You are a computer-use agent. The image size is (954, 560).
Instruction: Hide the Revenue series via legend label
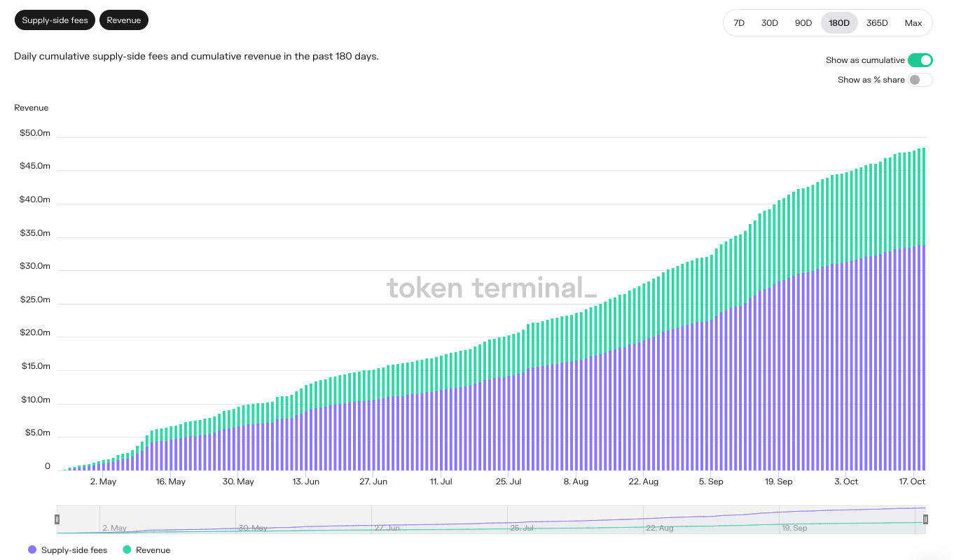153,550
